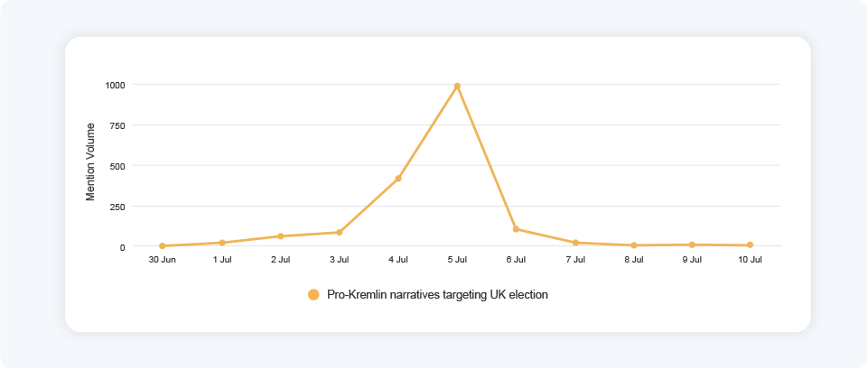The height and width of the screenshot is (369, 868).
Task: Click the 1 Jul data point
Action: [222, 243]
